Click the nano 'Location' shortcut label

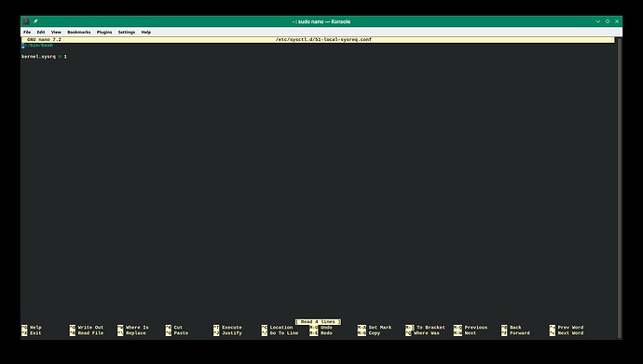point(281,328)
